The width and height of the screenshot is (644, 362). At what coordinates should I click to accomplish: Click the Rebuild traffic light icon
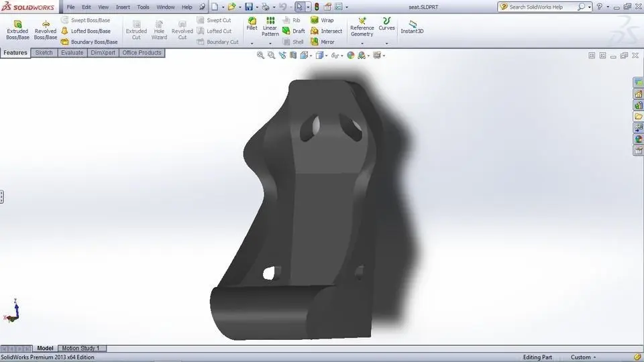click(x=317, y=7)
